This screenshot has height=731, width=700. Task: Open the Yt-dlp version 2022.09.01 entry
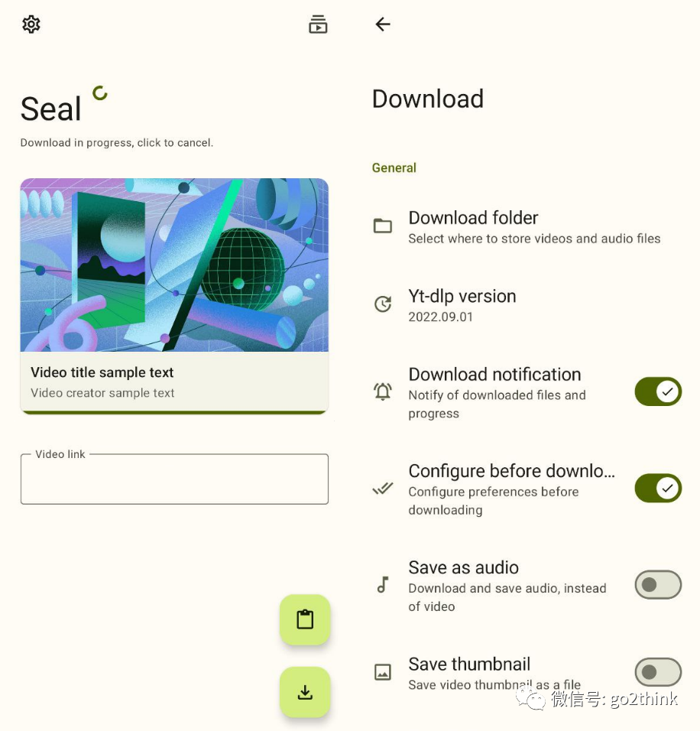pyautogui.click(x=527, y=305)
